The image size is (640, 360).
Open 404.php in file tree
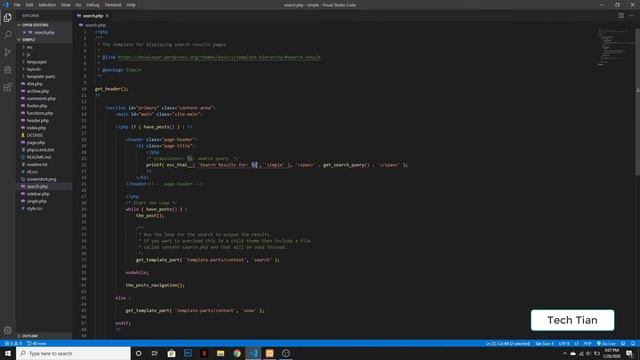tap(35, 84)
